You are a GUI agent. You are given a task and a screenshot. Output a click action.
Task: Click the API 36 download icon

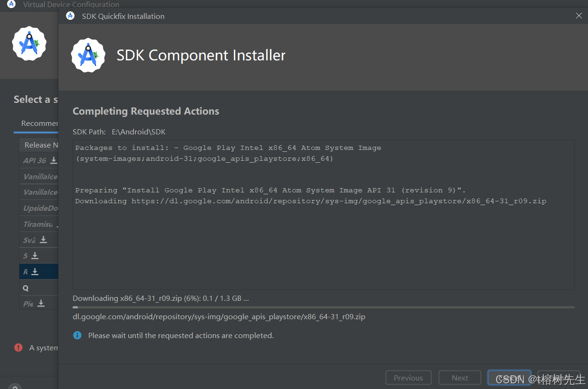pos(54,160)
